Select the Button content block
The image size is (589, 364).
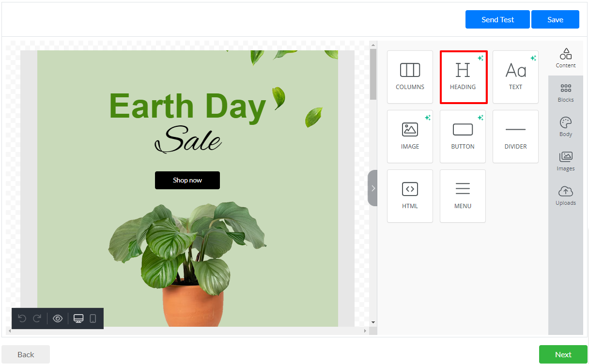pos(463,136)
